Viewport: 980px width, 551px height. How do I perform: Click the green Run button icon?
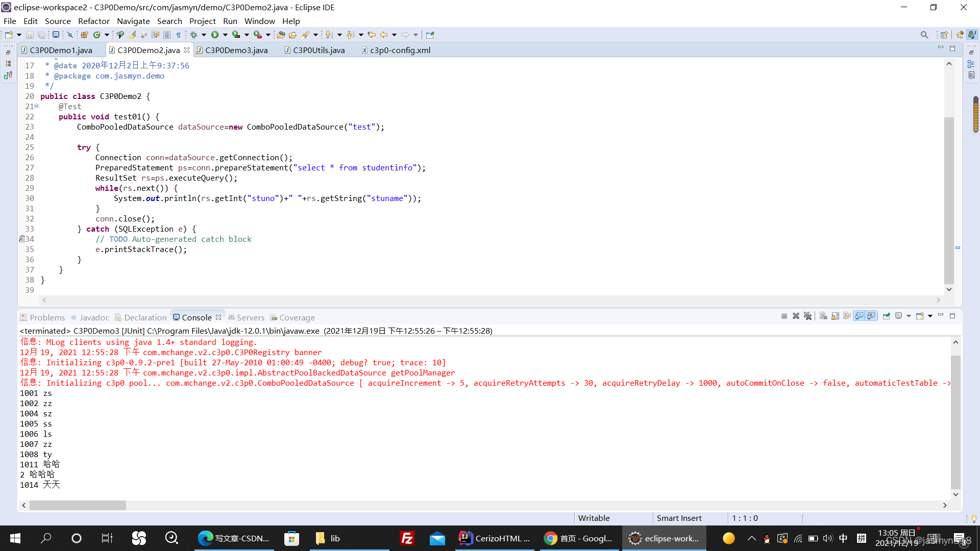pyautogui.click(x=215, y=35)
